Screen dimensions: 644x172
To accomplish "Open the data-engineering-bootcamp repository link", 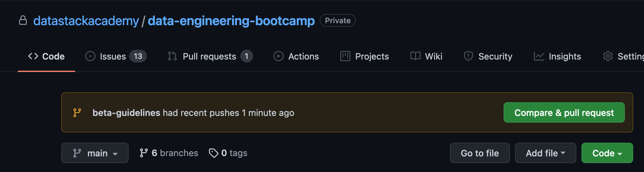I will click(231, 21).
